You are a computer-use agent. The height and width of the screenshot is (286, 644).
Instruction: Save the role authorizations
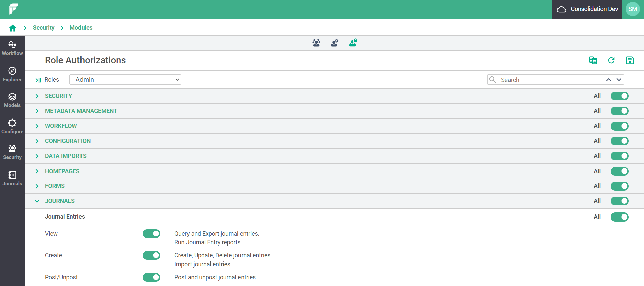(x=630, y=60)
